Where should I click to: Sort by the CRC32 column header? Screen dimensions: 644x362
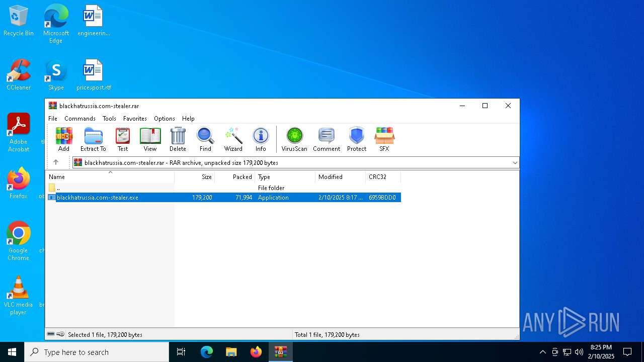pyautogui.click(x=383, y=177)
